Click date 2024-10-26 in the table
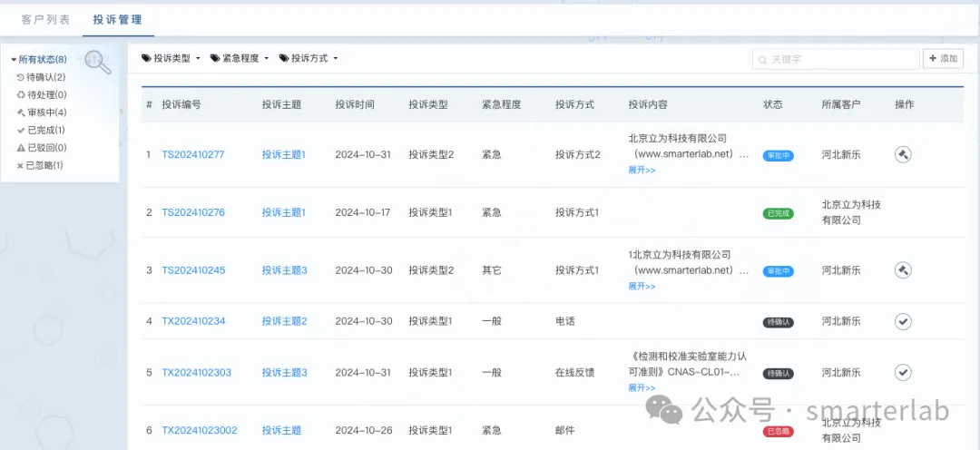This screenshot has height=450, width=980. coord(364,430)
